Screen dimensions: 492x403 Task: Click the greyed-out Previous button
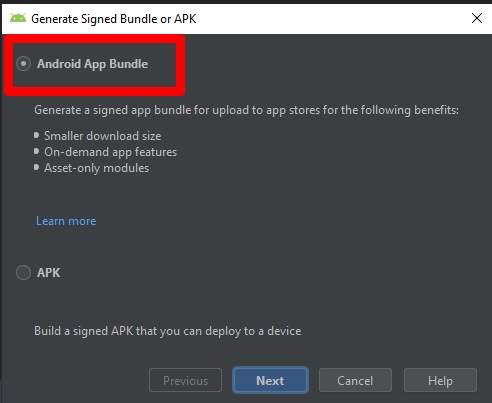tap(185, 380)
